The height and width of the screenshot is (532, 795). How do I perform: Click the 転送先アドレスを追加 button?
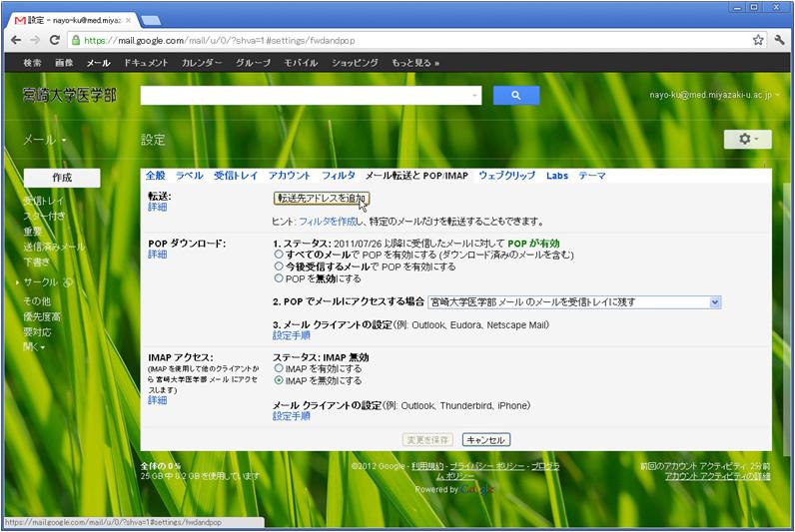click(322, 198)
